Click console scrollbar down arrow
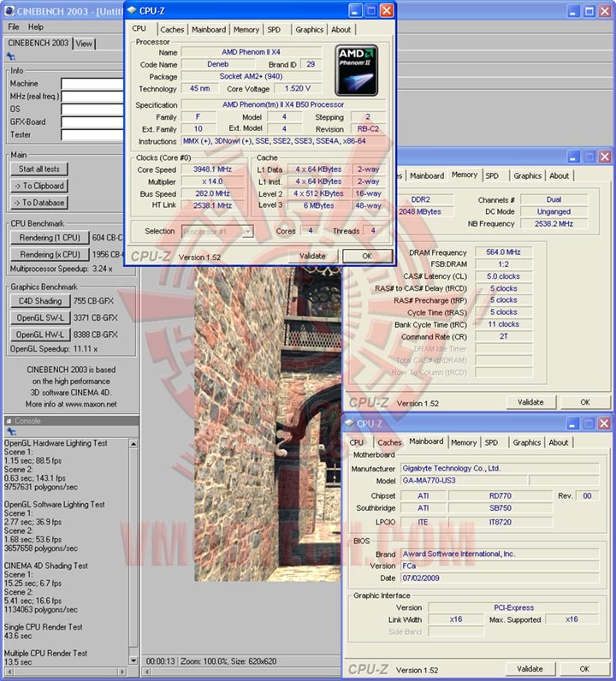The image size is (616, 681). click(x=133, y=660)
